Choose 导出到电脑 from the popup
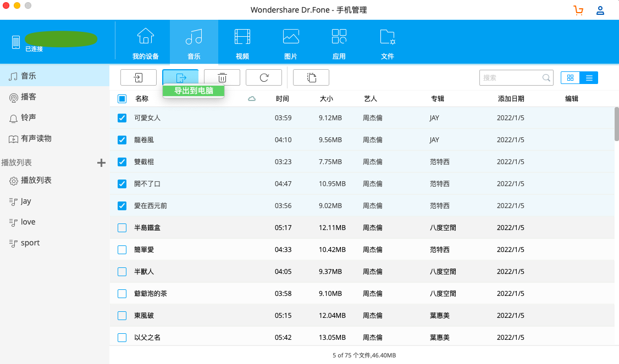This screenshot has height=364, width=619. coord(194,91)
